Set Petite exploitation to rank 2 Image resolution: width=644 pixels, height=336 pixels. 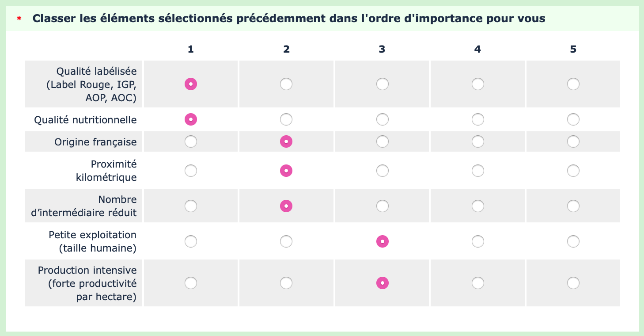pos(286,241)
